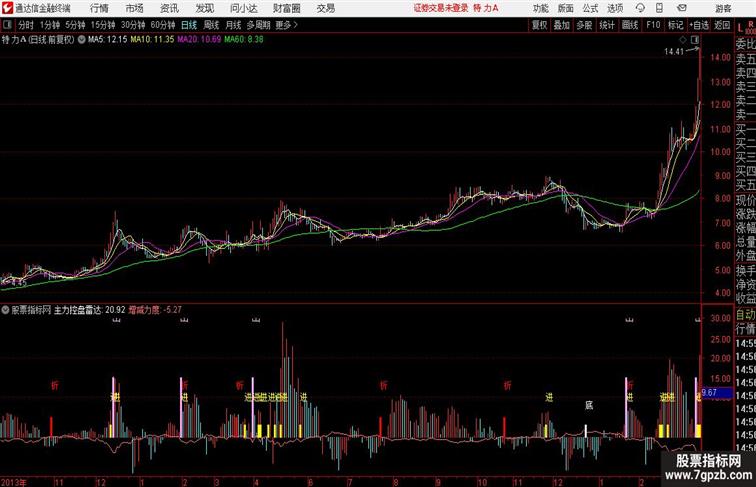
Task: Open F10 company info
Action: [653, 25]
